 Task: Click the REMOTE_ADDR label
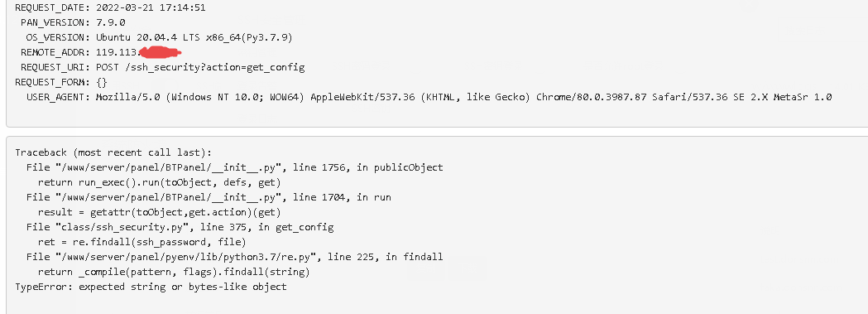point(55,53)
